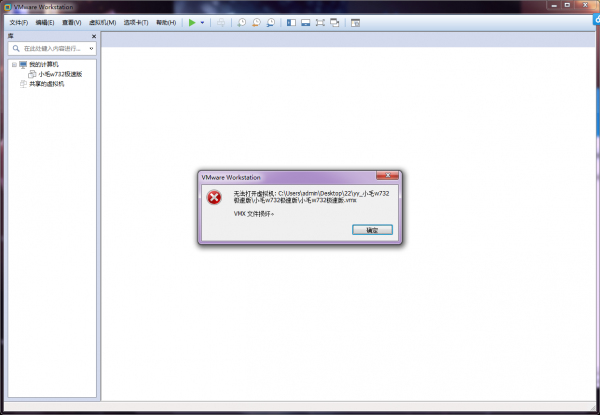Open the 编辑(E) menu

pos(45,23)
